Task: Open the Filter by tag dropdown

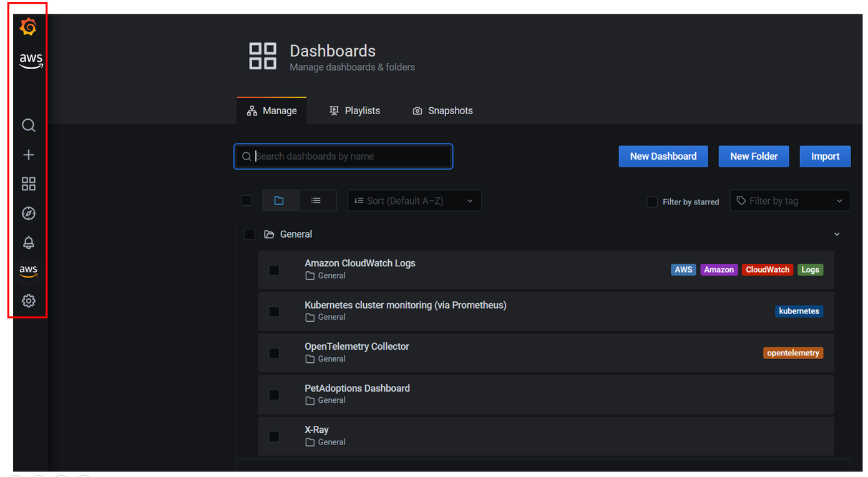Action: coord(789,201)
